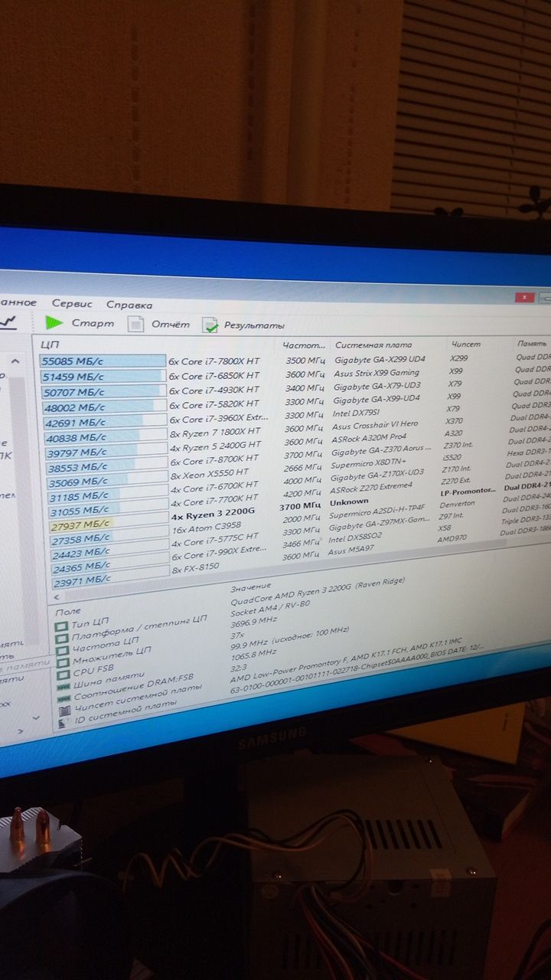Open the Отчёт report page icon

click(x=135, y=324)
